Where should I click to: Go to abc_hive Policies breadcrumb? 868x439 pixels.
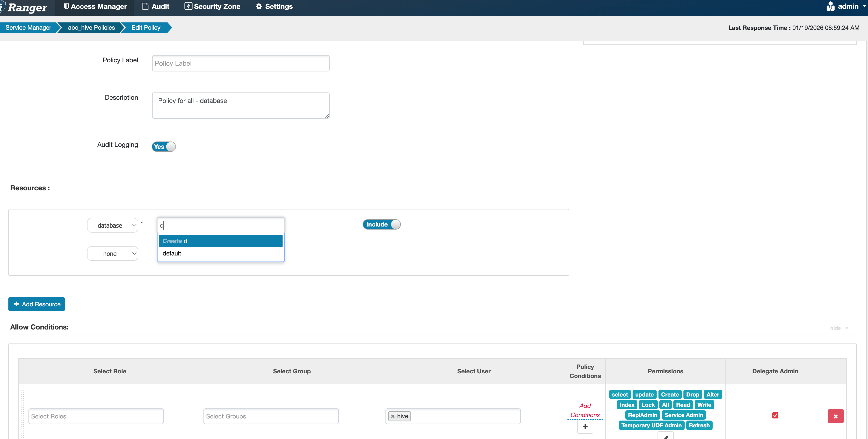pyautogui.click(x=91, y=28)
